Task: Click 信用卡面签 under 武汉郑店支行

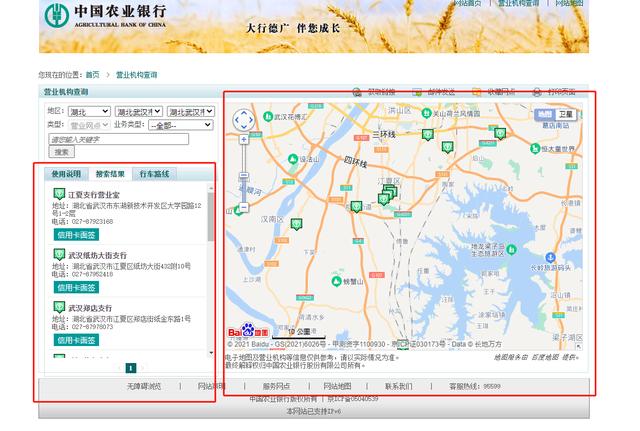Action: point(76,340)
